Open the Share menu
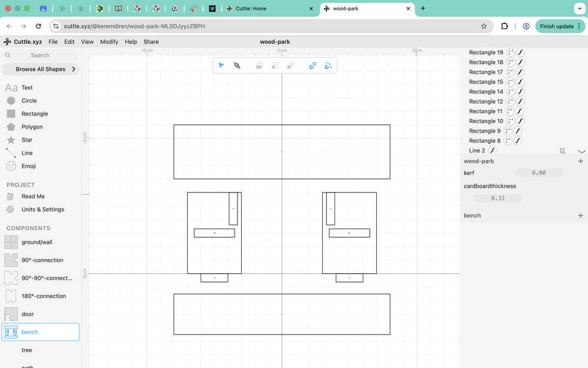Viewport: 588px width, 368px height. click(x=151, y=42)
